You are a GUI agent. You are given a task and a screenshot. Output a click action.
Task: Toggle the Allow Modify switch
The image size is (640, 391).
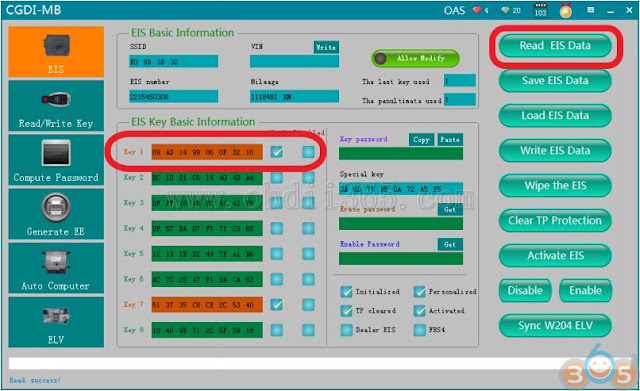click(x=416, y=58)
